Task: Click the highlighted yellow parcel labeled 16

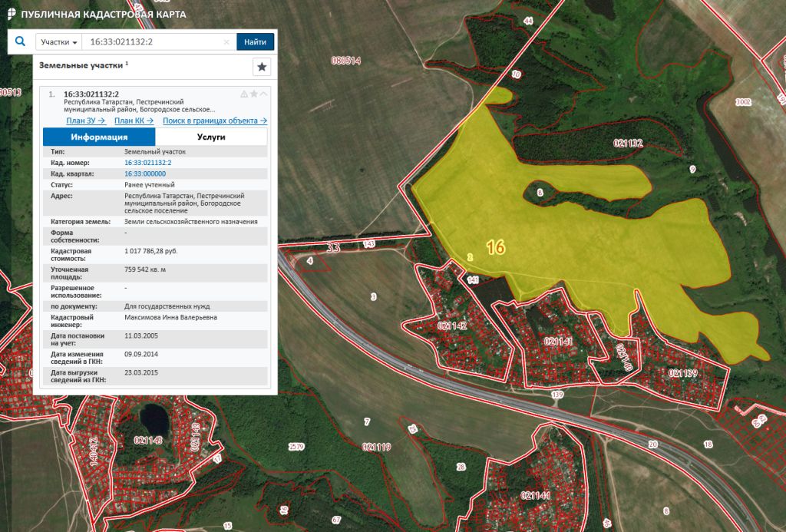Action: click(583, 253)
